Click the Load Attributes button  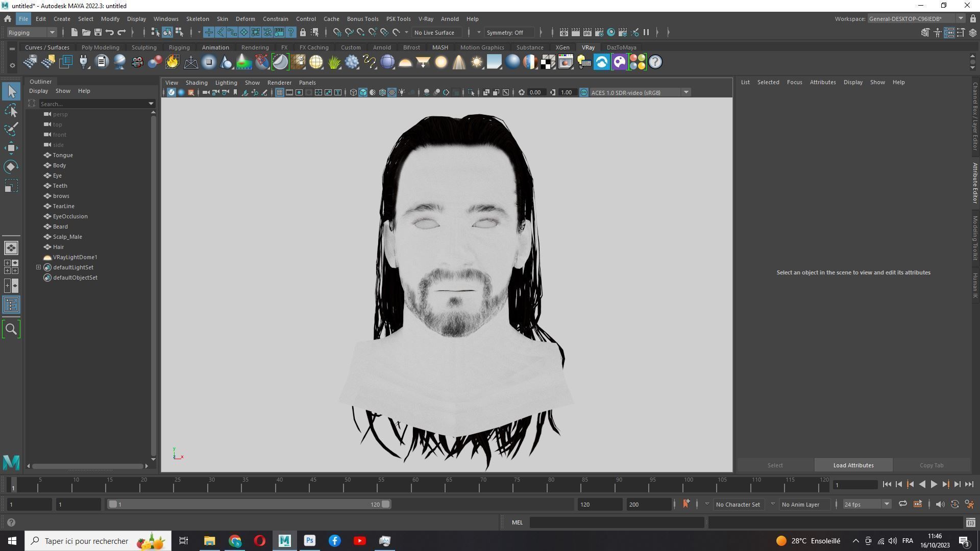[x=853, y=465]
